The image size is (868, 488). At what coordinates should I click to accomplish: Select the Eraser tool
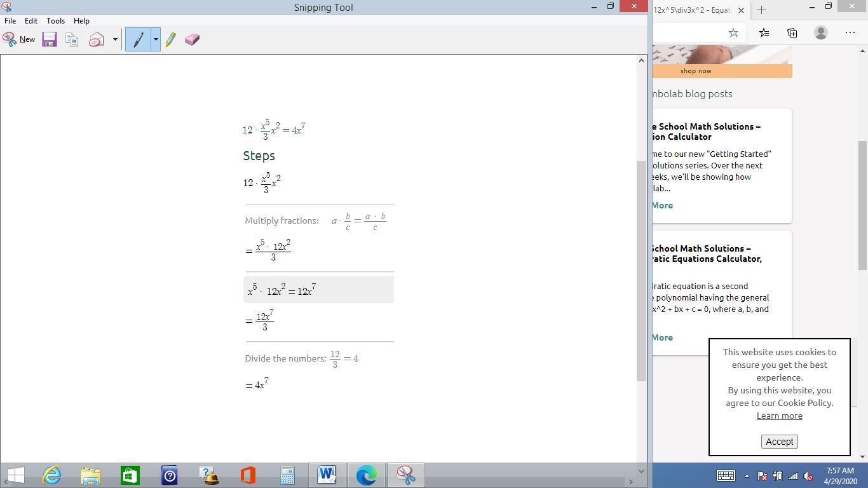[x=192, y=39]
